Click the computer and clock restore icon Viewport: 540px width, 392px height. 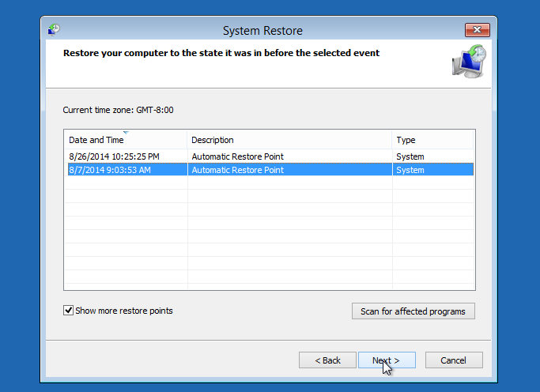pyautogui.click(x=469, y=62)
